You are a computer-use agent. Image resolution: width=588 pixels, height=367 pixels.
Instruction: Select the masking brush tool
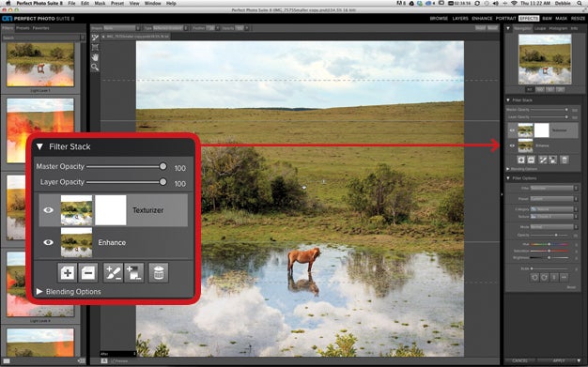pos(95,38)
